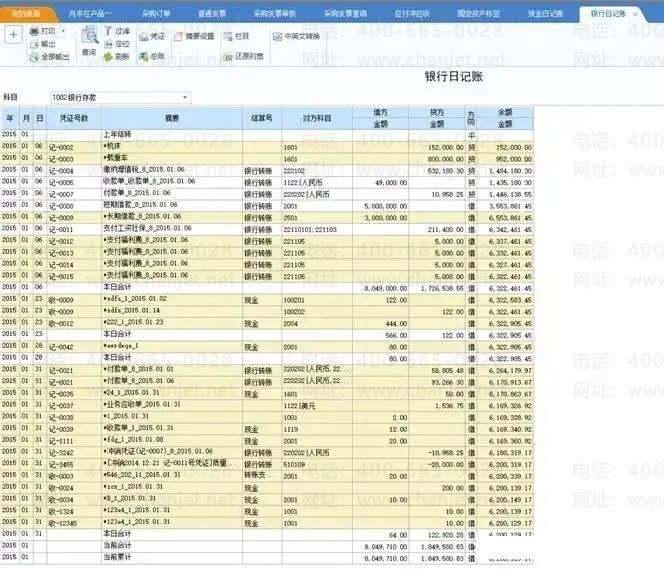
Task: Select voucher 收-12345 cell
Action: tap(74, 524)
